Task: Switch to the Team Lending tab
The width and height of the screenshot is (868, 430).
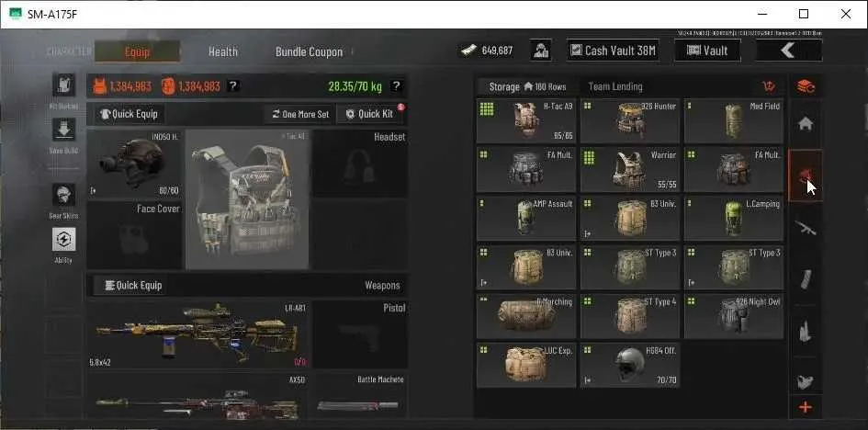Action: pos(615,87)
